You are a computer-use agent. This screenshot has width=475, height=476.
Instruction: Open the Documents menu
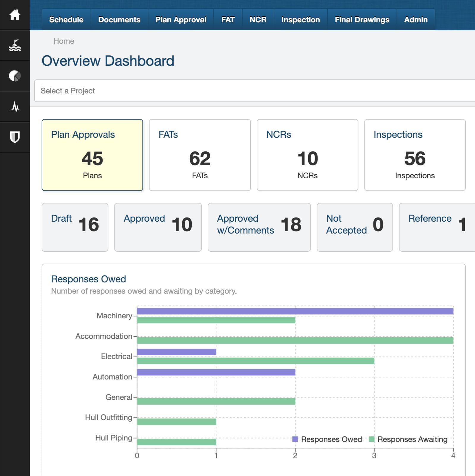click(x=119, y=20)
